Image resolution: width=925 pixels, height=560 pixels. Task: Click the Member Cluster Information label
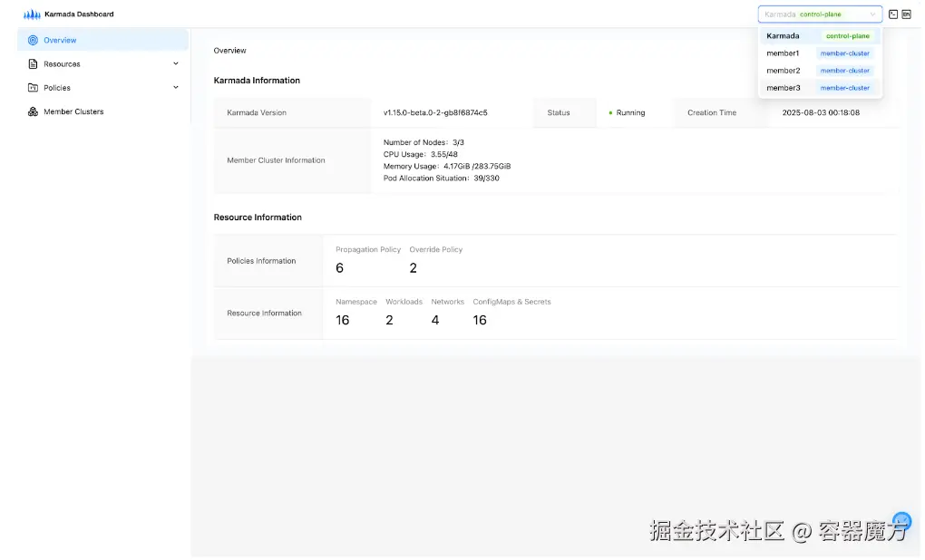276,160
